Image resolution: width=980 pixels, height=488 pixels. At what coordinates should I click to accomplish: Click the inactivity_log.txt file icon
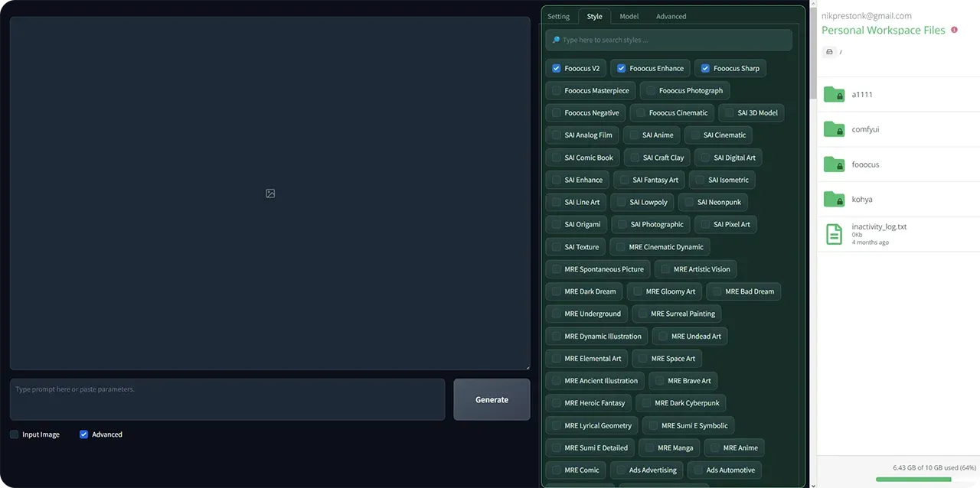click(x=833, y=233)
